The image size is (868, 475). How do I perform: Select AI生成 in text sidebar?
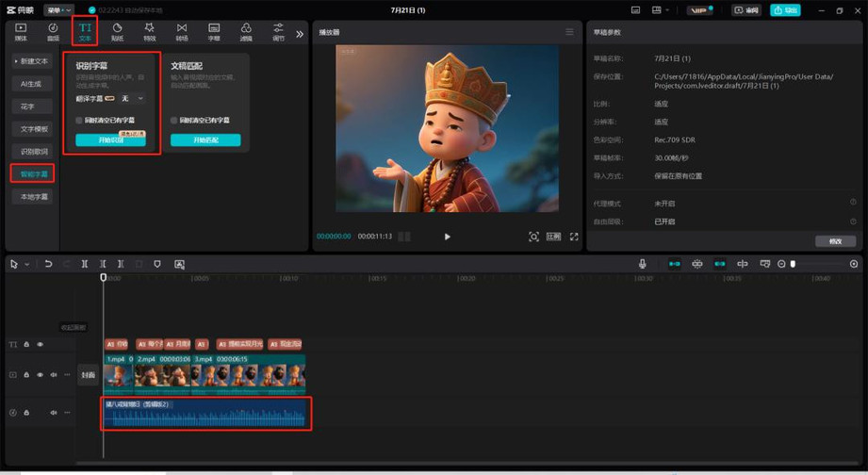tap(31, 84)
